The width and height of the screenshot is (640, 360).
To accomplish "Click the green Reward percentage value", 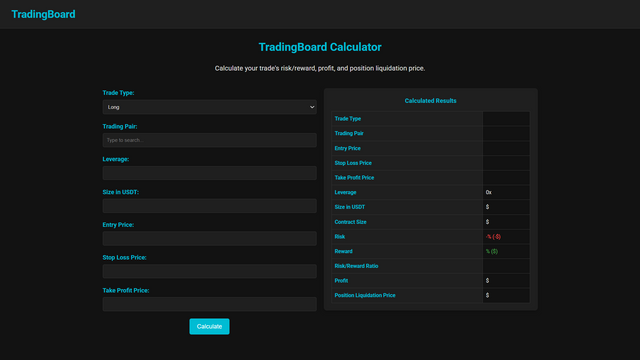I will coord(491,251).
